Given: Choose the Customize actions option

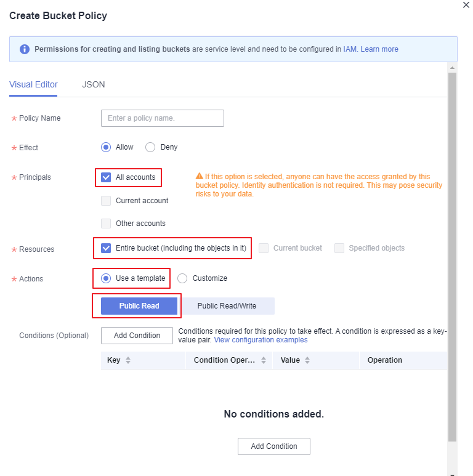Looking at the screenshot, I should tap(182, 278).
